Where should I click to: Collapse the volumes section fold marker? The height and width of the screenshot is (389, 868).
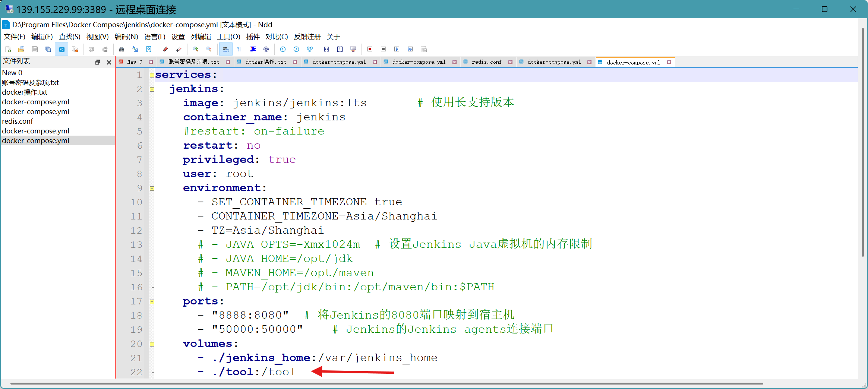click(x=152, y=344)
